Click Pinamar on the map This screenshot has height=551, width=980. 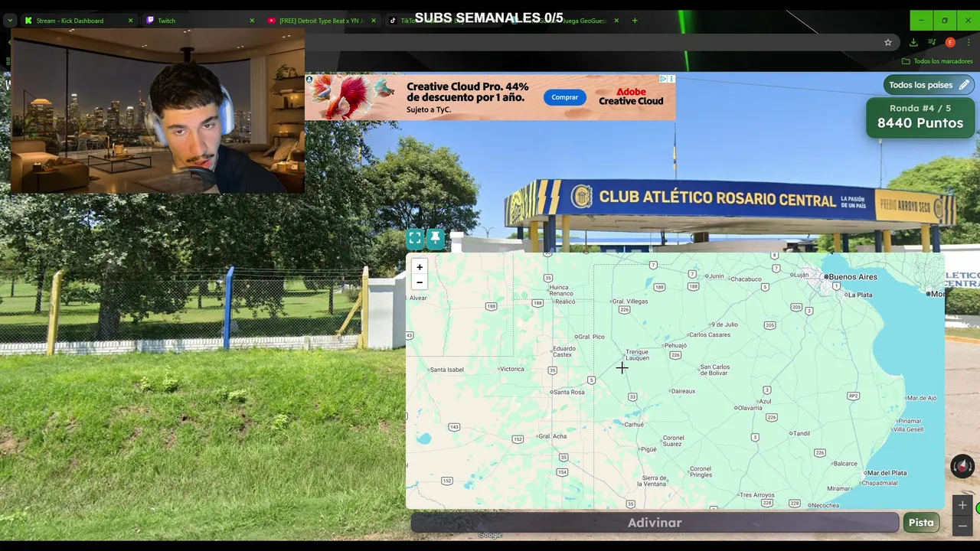click(909, 421)
